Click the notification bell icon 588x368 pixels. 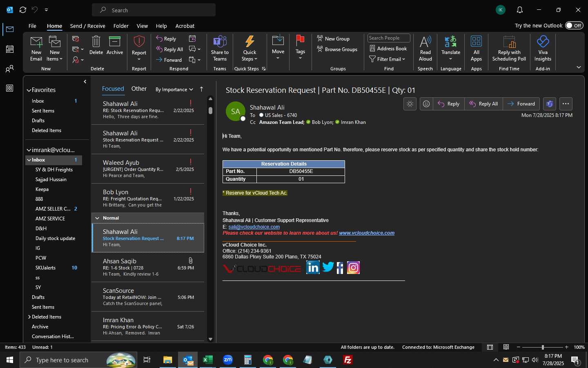[x=520, y=10]
